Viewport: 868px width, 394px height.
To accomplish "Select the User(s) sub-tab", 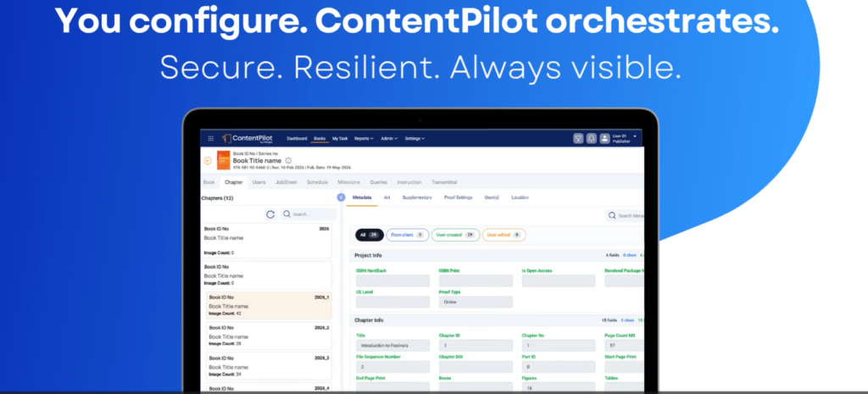I will [492, 197].
